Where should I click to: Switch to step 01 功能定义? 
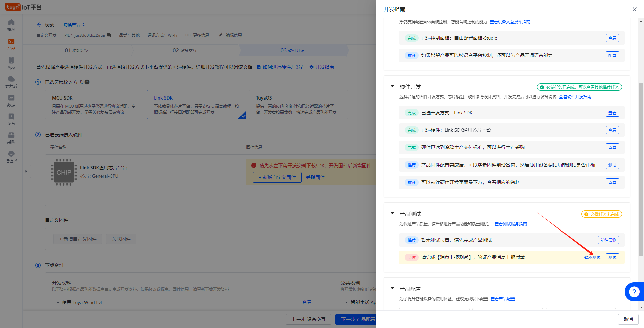coord(77,50)
